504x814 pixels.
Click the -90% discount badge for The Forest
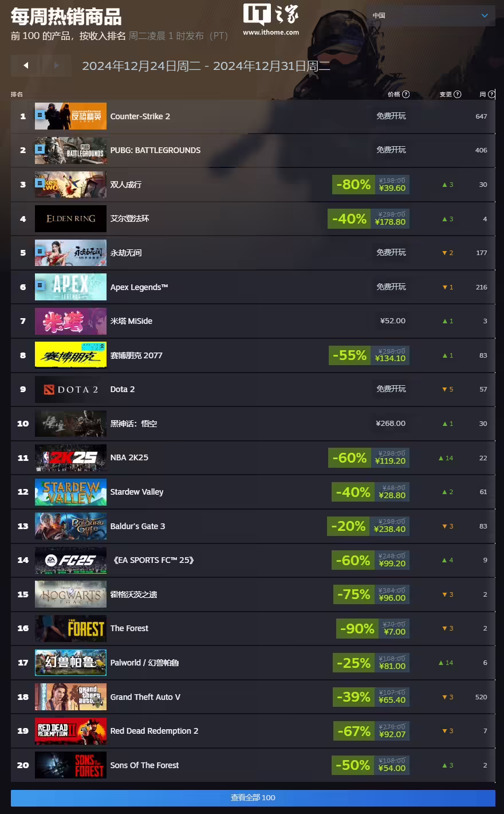coord(357,629)
